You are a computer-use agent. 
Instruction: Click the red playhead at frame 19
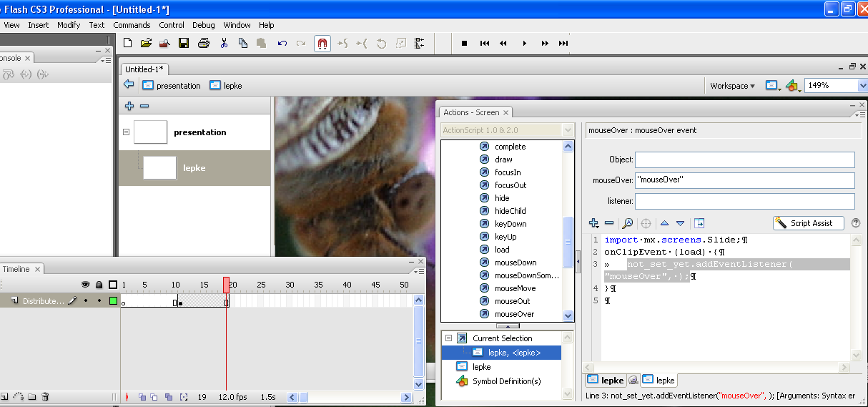pyautogui.click(x=226, y=285)
